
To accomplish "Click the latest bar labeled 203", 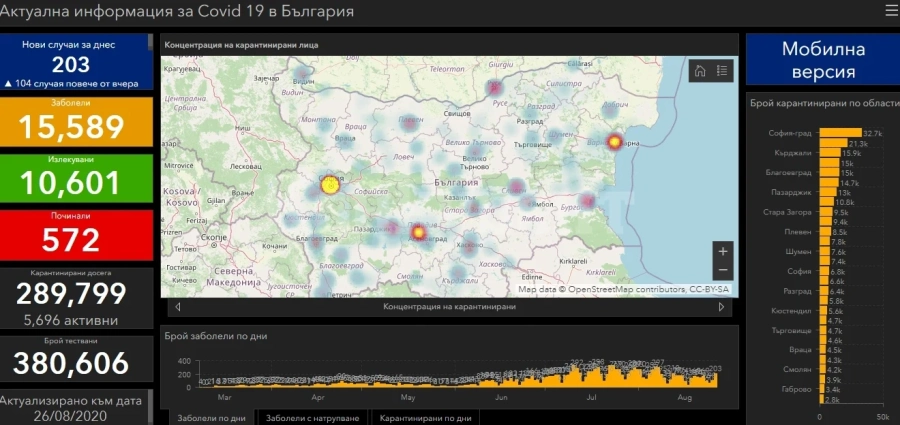I will click(715, 380).
